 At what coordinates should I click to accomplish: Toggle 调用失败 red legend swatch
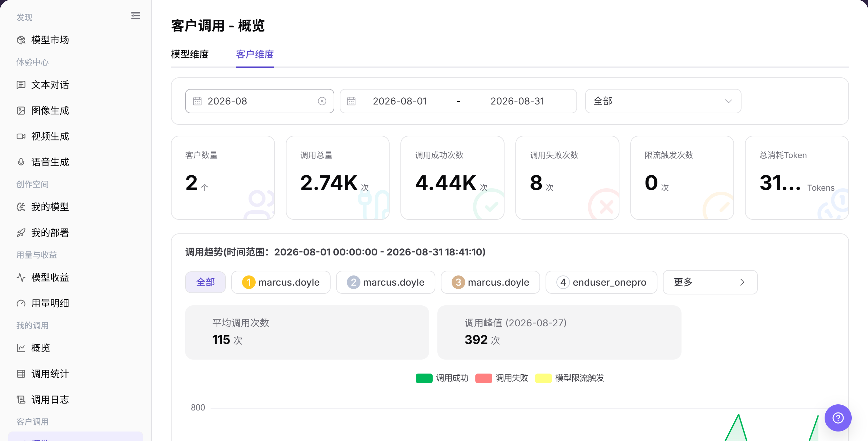point(484,378)
